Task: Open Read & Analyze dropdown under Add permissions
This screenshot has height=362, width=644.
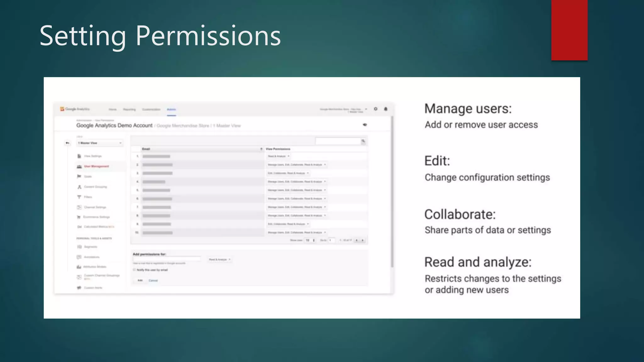Action: pyautogui.click(x=219, y=260)
